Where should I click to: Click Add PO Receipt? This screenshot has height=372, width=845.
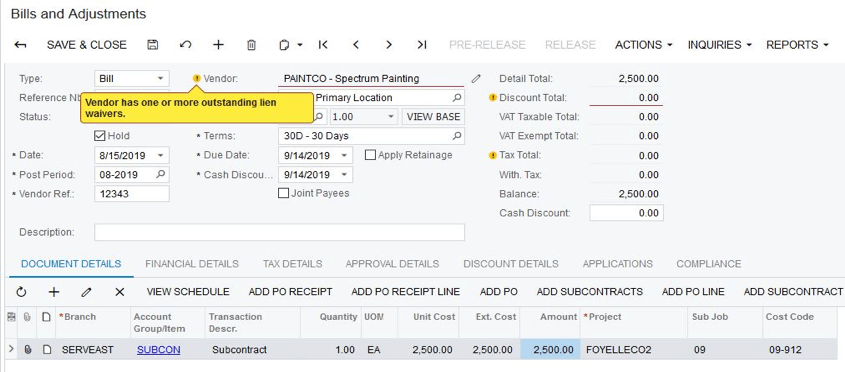[290, 292]
